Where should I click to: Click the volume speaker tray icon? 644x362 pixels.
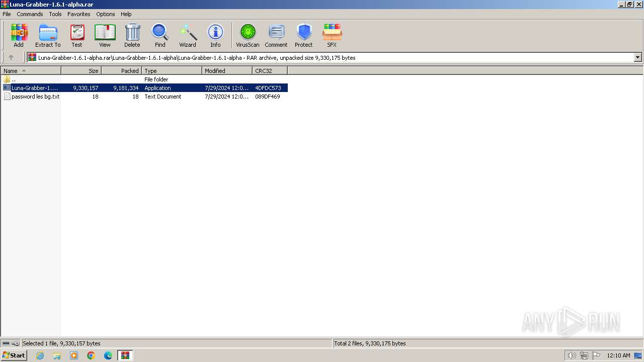tap(572, 355)
